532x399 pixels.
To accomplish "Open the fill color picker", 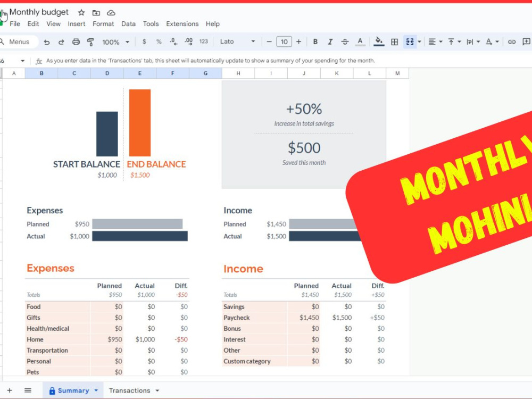I will pyautogui.click(x=379, y=41).
